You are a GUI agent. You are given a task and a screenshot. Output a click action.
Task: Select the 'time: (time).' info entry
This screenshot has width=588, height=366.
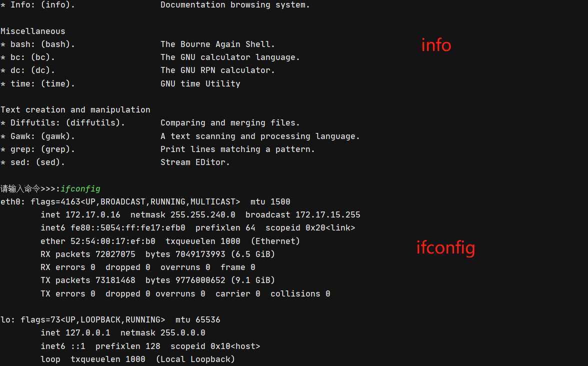(42, 83)
